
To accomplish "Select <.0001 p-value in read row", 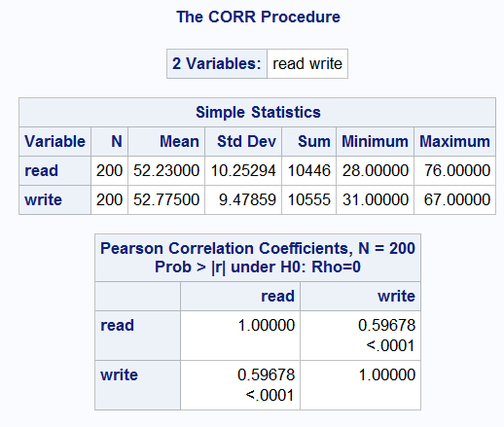I will tap(390, 345).
